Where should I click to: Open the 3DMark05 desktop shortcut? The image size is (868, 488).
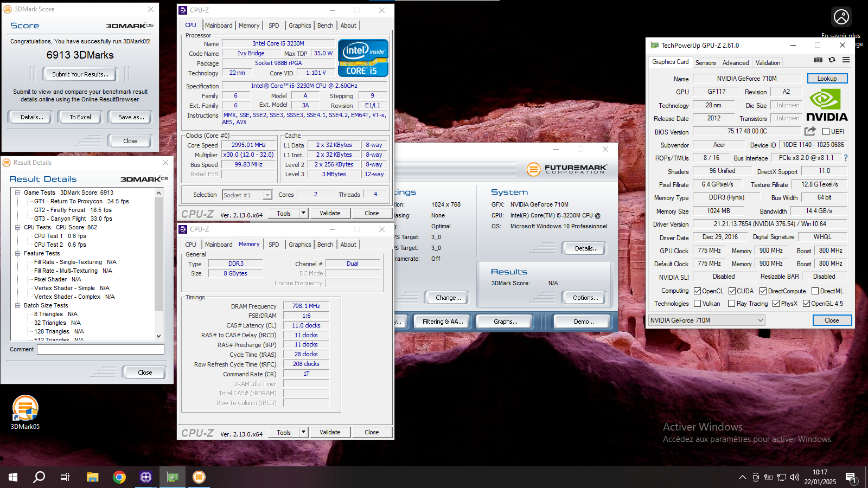25,413
